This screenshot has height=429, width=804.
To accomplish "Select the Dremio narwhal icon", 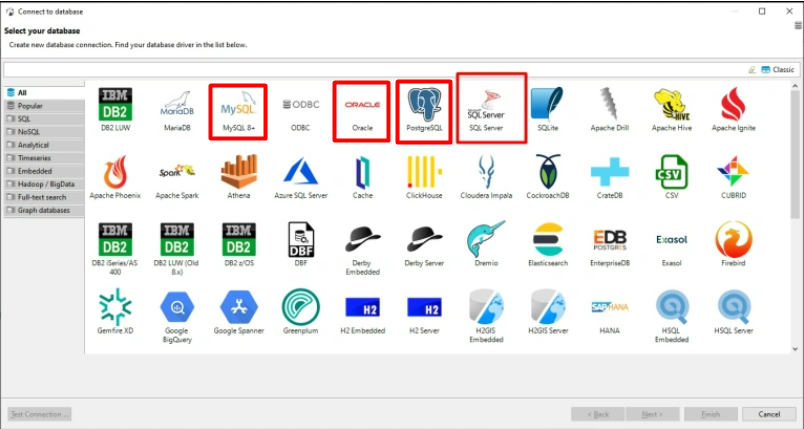I will (x=486, y=245).
